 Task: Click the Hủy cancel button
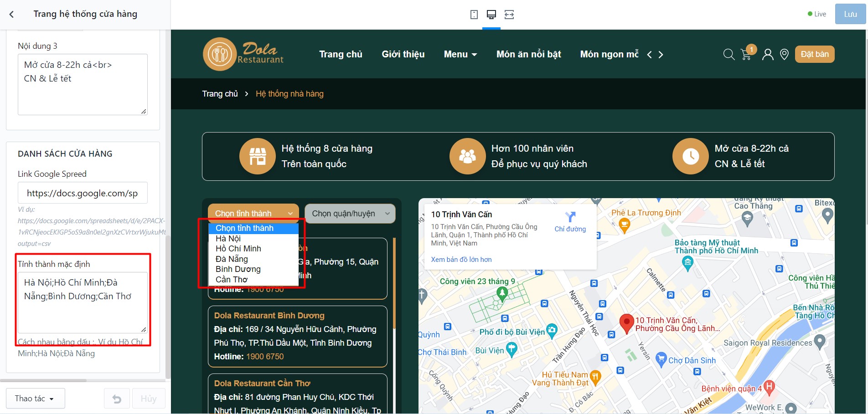click(149, 399)
